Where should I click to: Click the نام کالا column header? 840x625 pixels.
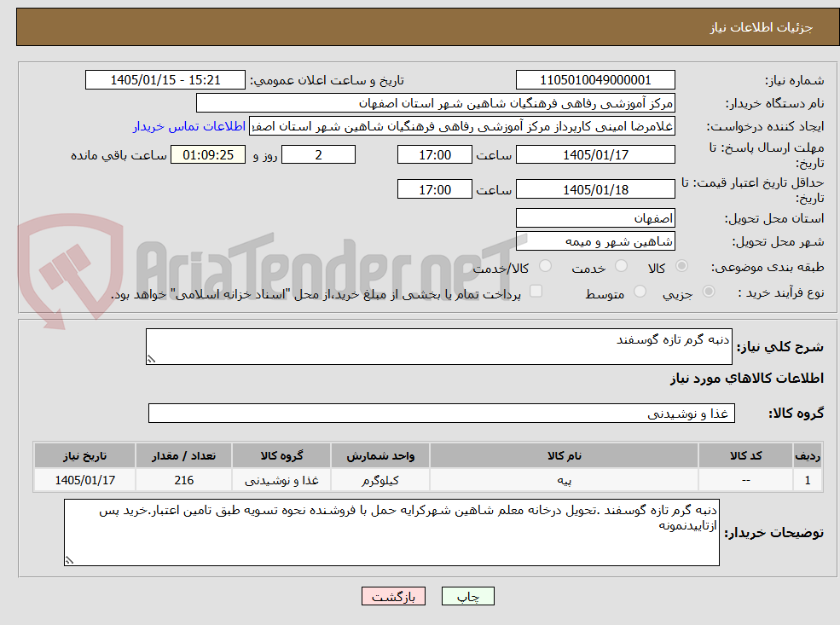(x=564, y=456)
